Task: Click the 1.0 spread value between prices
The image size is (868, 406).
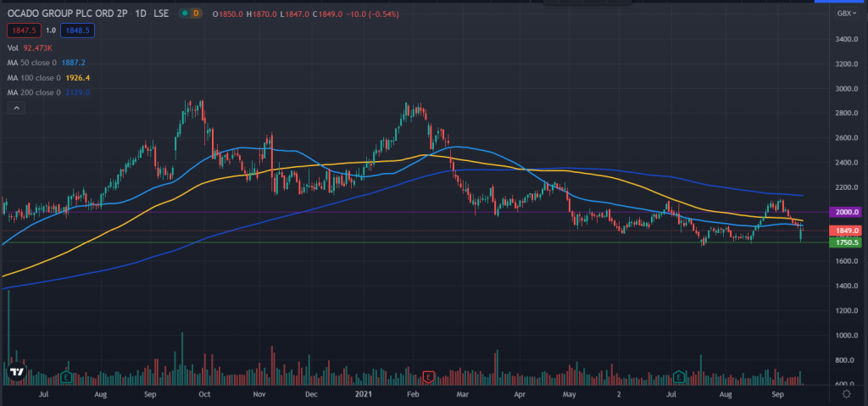Action: tap(50, 31)
